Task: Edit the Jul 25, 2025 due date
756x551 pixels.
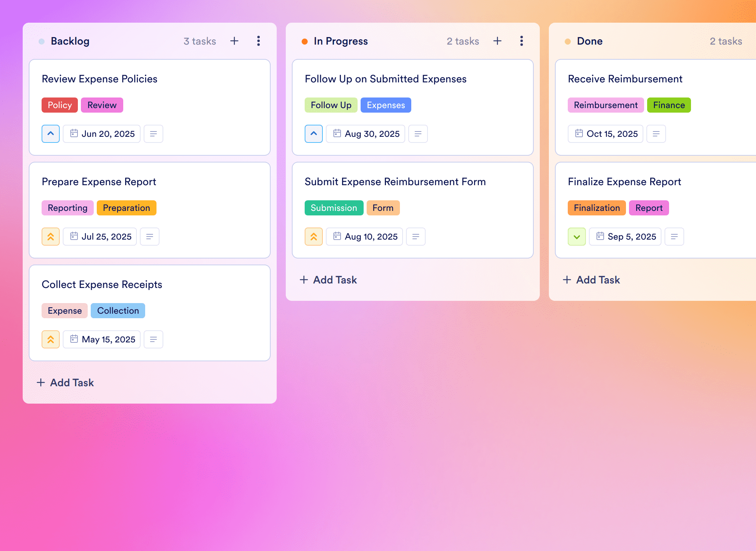Action: (x=100, y=237)
